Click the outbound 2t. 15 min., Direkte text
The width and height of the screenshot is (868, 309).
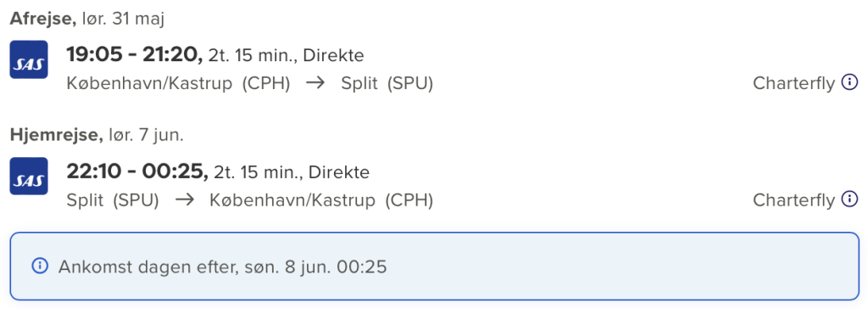click(x=287, y=55)
